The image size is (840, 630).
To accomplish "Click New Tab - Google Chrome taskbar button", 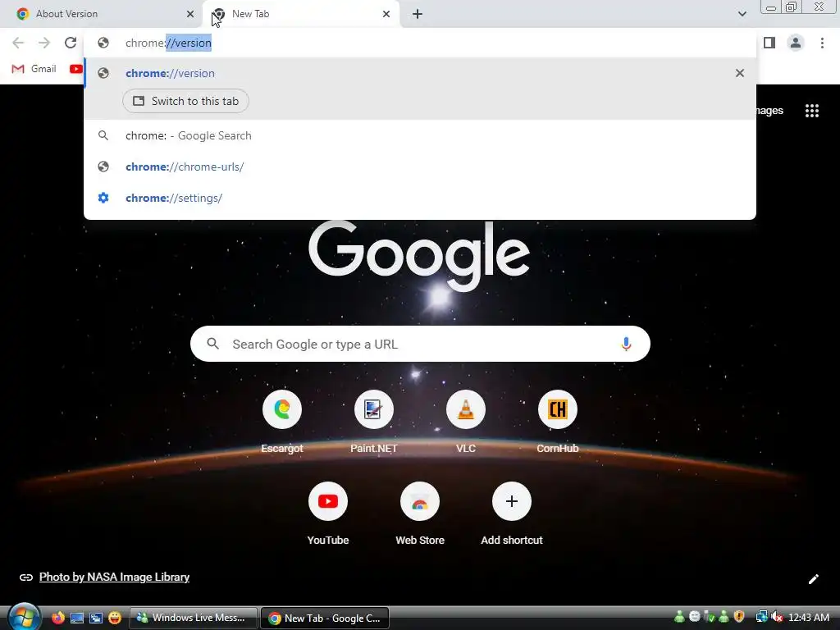I will (x=325, y=618).
